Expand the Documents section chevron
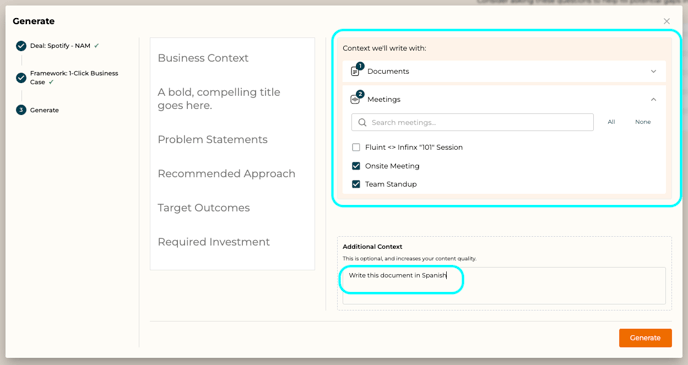Screen dimensions: 688x365 (x=653, y=71)
